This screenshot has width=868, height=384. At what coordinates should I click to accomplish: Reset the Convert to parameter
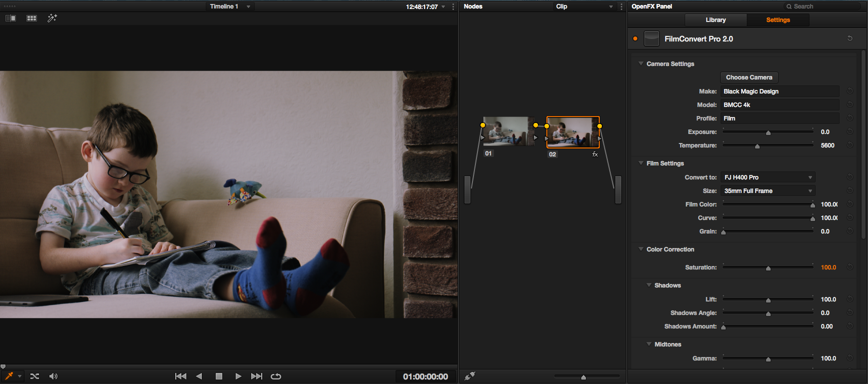850,177
